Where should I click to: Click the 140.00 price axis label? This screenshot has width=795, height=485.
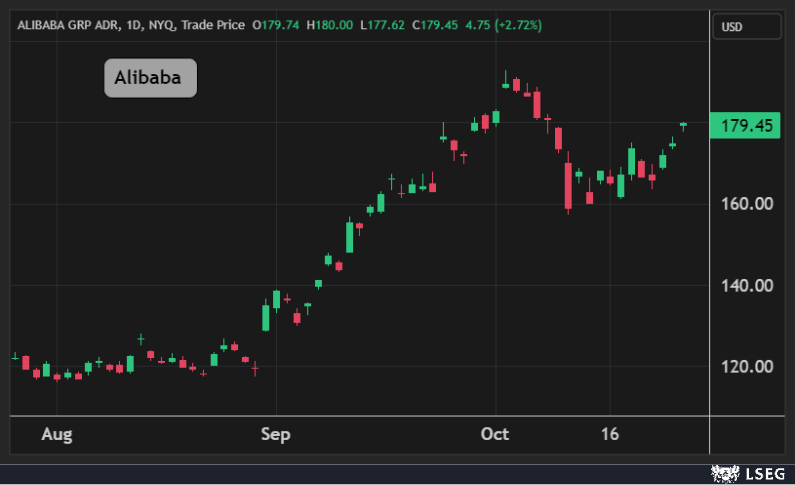point(746,285)
